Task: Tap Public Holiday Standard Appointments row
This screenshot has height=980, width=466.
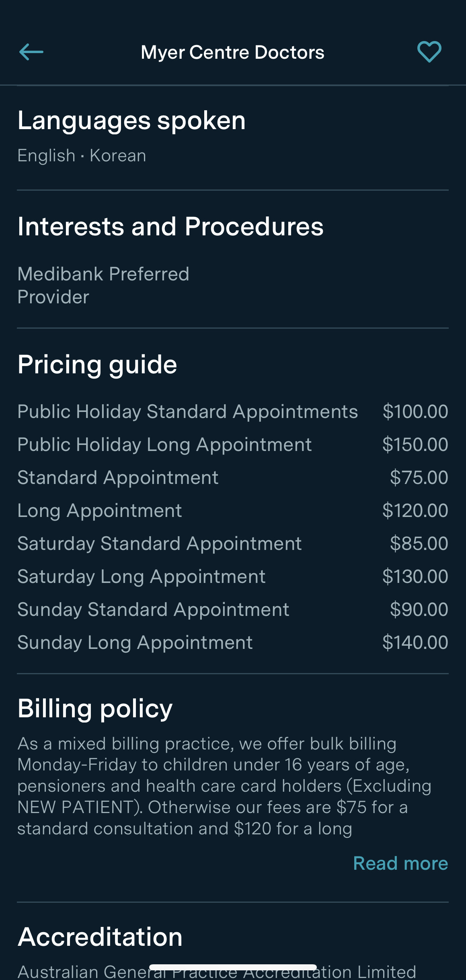Action: pos(188,412)
